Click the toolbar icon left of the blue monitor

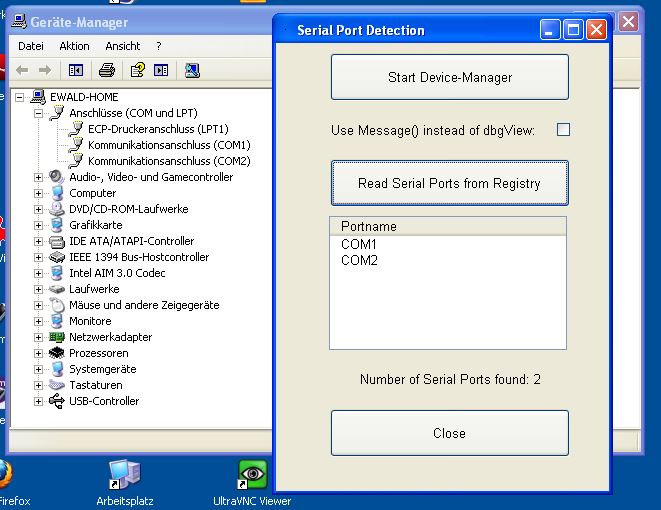162,70
